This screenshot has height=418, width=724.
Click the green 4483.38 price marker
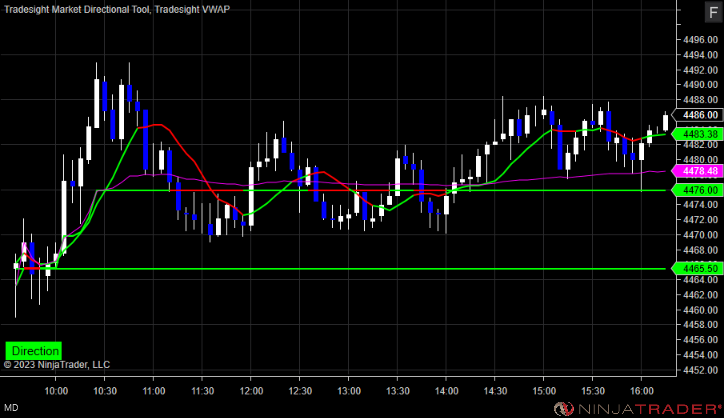click(698, 134)
